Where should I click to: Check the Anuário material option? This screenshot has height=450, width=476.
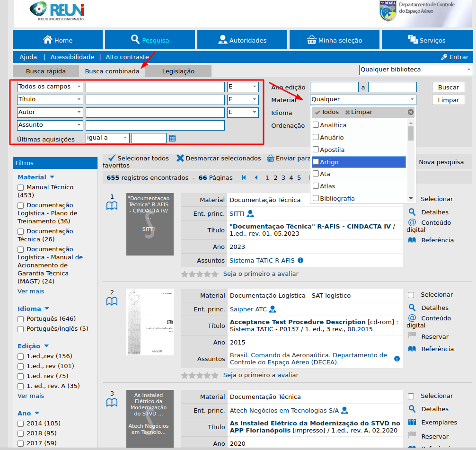click(x=316, y=137)
